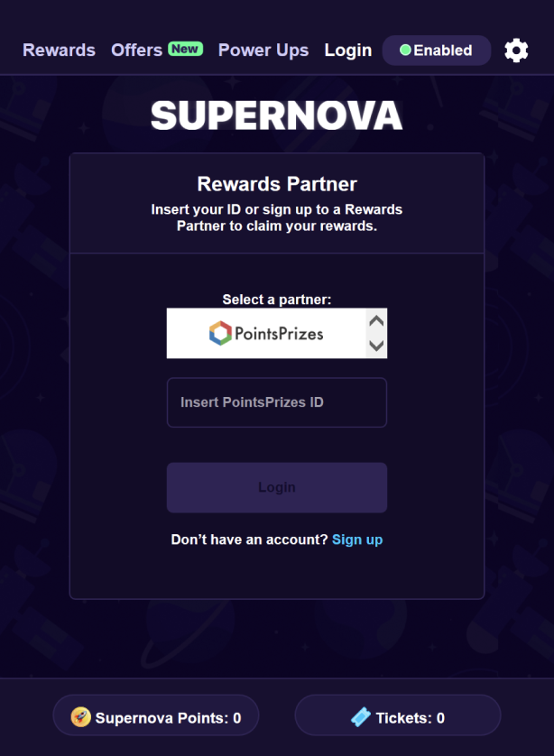The height and width of the screenshot is (756, 554).
Task: Select Login in the top navigation
Action: pos(348,51)
